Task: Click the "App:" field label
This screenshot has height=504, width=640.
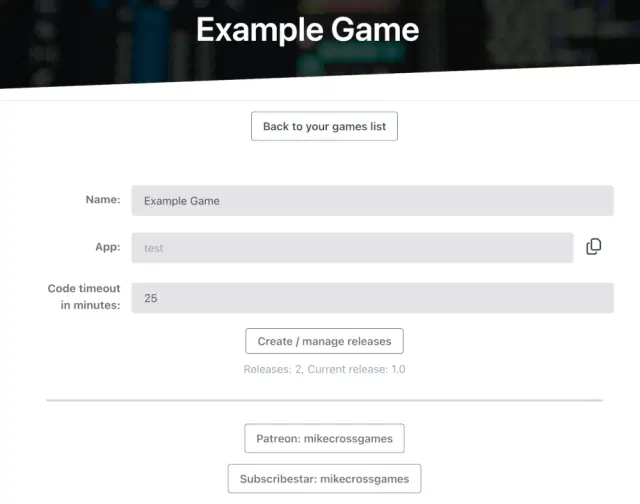Action: click(x=107, y=247)
